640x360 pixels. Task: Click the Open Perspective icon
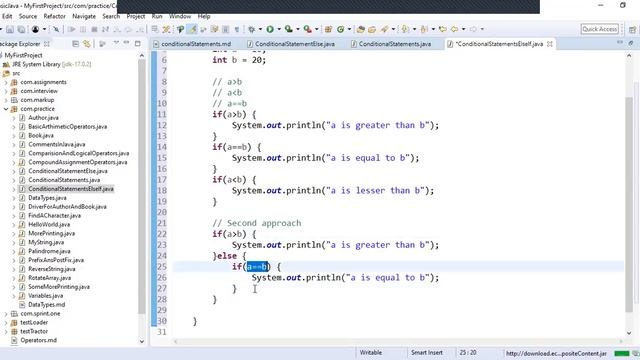tap(632, 30)
